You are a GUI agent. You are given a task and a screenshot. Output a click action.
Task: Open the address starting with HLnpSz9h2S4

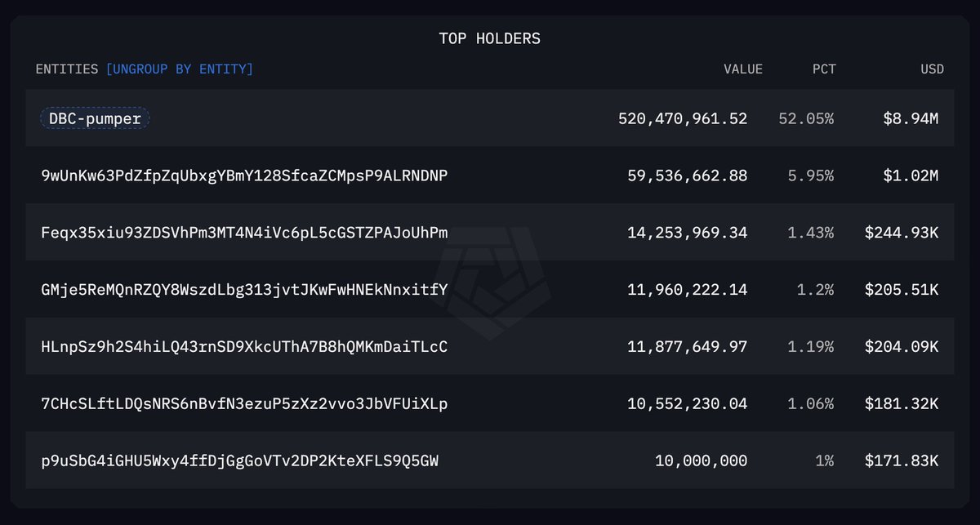coord(244,347)
